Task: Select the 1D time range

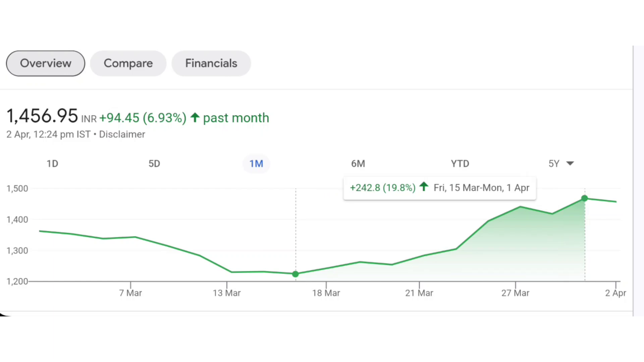Action: coord(52,164)
